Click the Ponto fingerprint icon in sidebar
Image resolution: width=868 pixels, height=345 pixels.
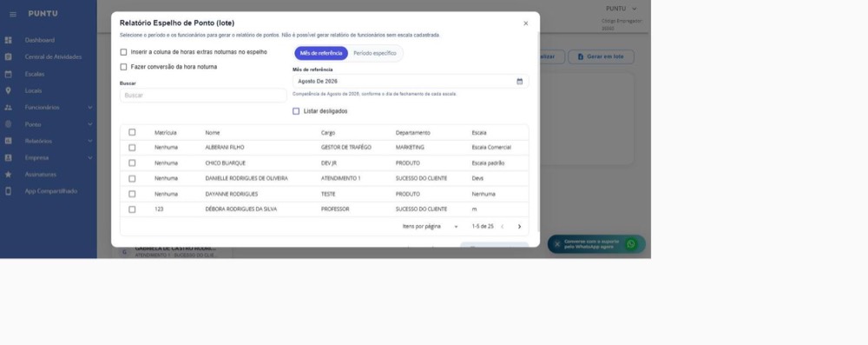tap(9, 124)
